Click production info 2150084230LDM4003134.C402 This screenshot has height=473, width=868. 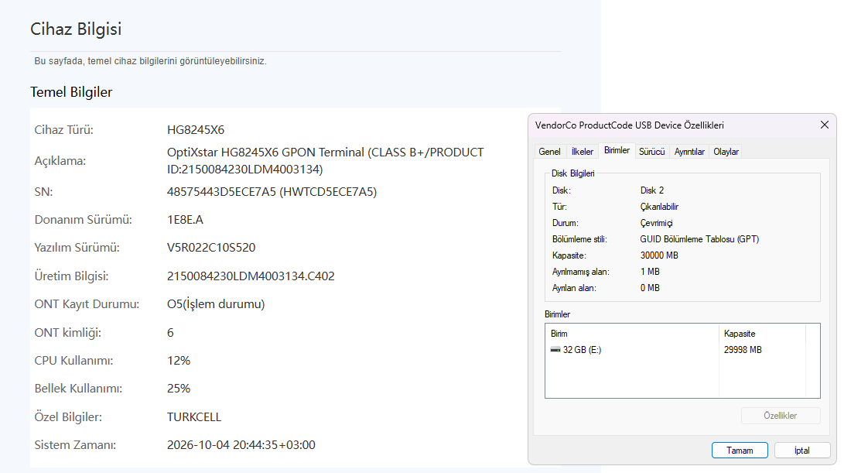pyautogui.click(x=251, y=276)
